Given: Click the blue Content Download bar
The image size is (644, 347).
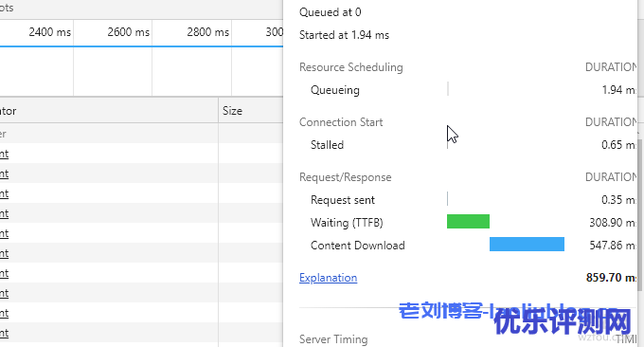Looking at the screenshot, I should pos(527,244).
